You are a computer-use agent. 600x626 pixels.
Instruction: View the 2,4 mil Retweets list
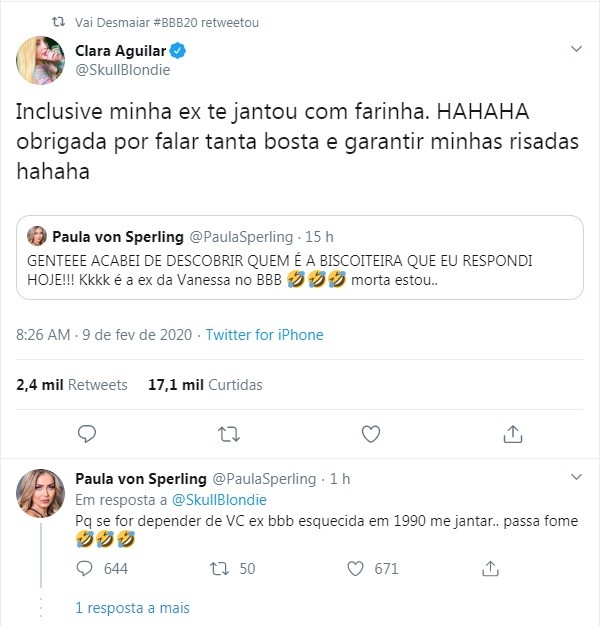click(x=72, y=384)
